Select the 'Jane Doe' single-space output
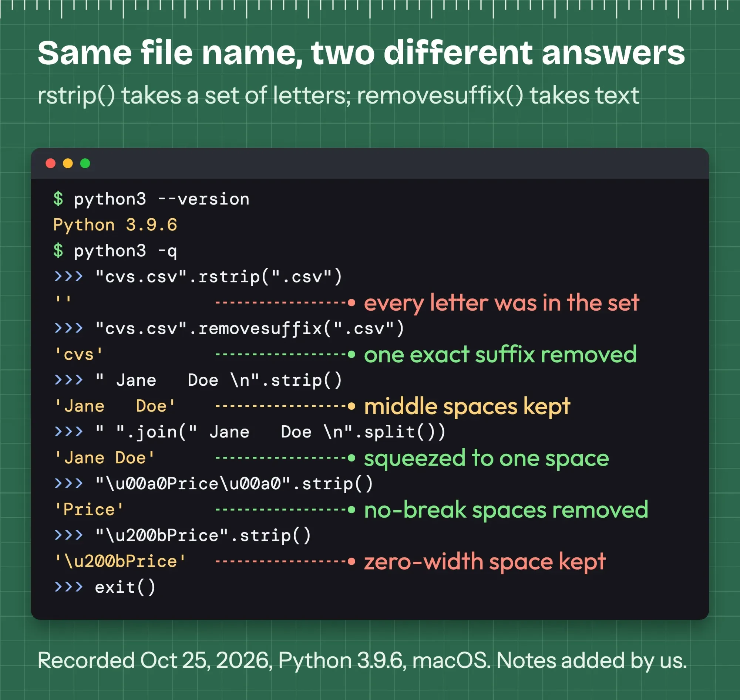The height and width of the screenshot is (700, 740). [x=105, y=458]
